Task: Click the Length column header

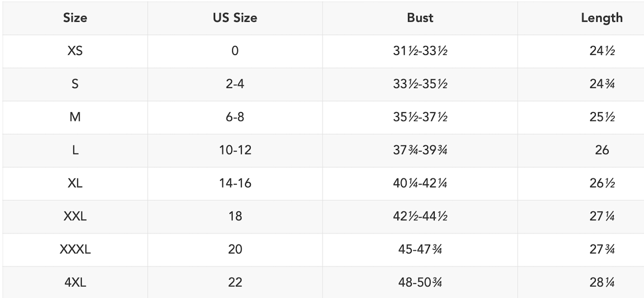Action: coord(602,18)
